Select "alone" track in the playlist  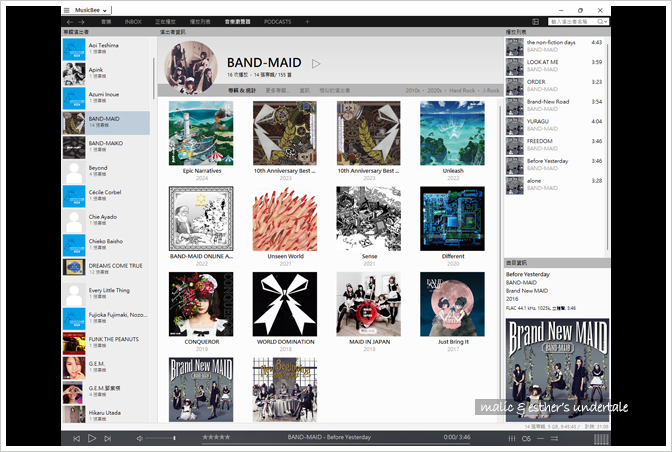555,185
